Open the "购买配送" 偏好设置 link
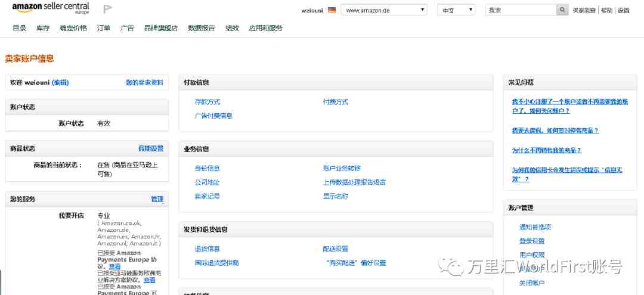This screenshot has height=295, width=644. 356,263
